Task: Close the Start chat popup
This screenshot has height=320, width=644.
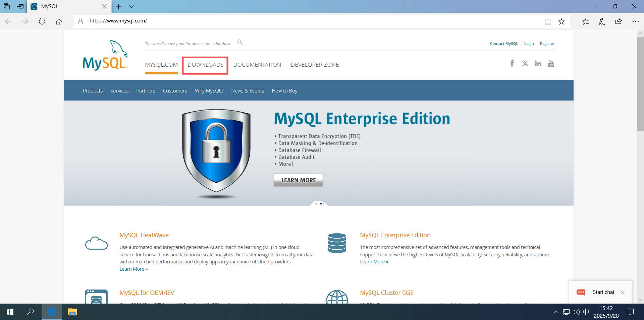Action: point(623,292)
